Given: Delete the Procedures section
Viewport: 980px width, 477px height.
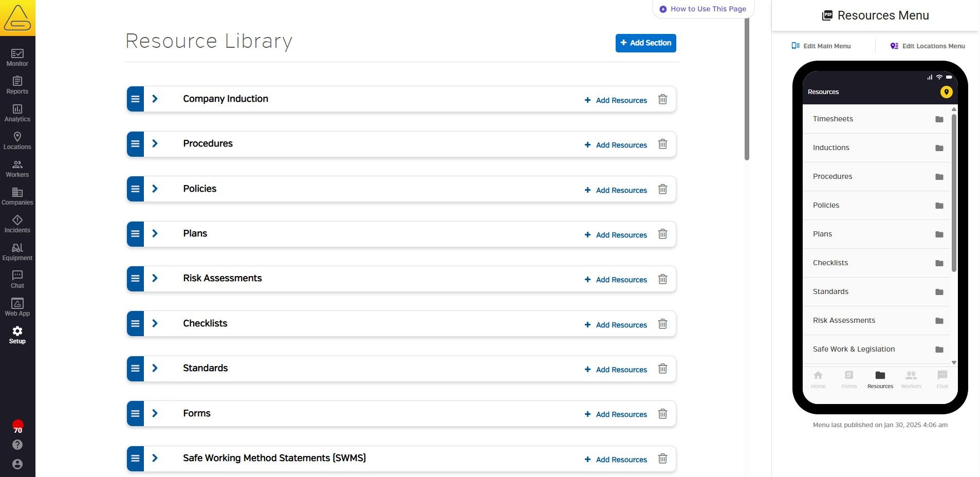Looking at the screenshot, I should [663, 144].
